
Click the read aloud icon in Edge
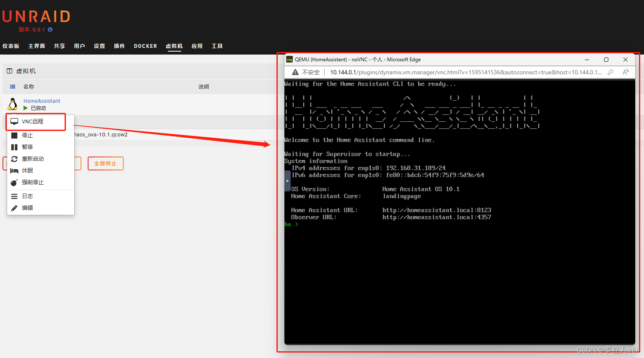626,72
